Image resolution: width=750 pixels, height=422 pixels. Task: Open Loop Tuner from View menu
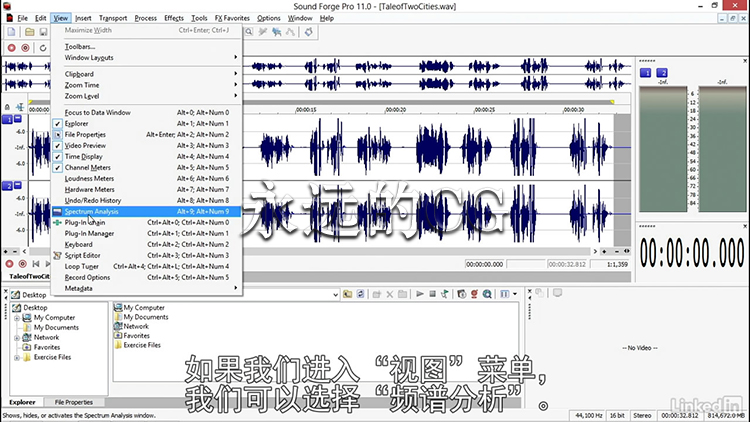(x=146, y=267)
